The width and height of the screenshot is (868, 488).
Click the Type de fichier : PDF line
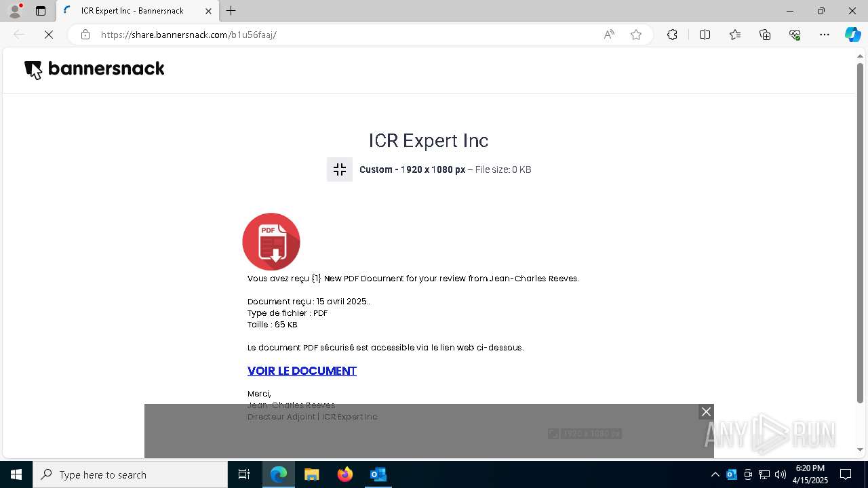[x=288, y=313]
